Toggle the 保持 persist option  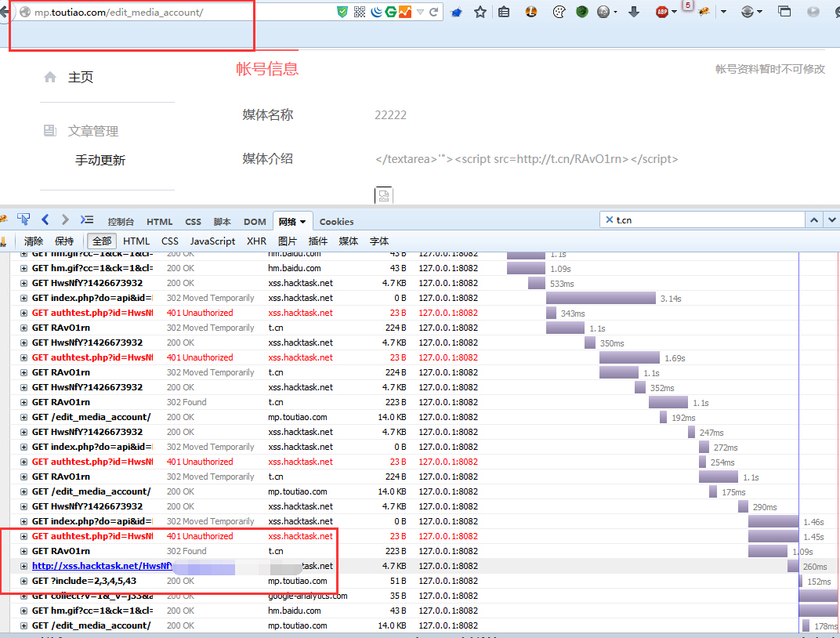coord(64,241)
